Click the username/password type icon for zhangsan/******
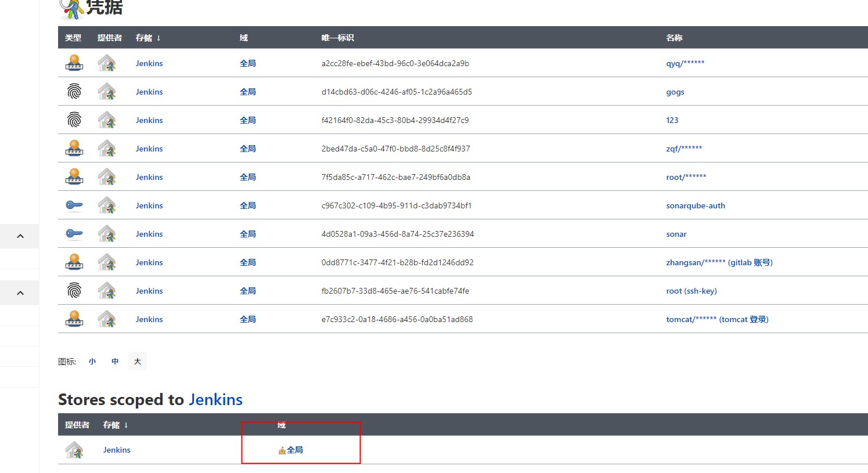This screenshot has height=473, width=868. click(x=74, y=262)
